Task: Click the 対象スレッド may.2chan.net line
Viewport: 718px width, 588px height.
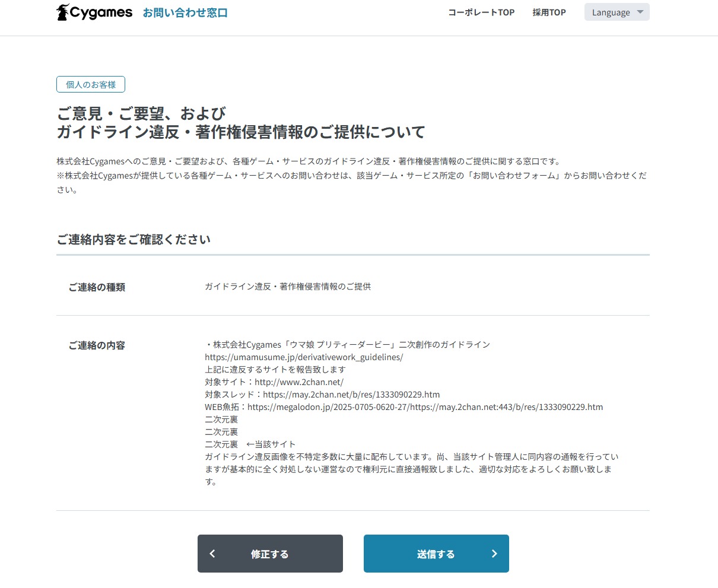Action: (x=322, y=395)
